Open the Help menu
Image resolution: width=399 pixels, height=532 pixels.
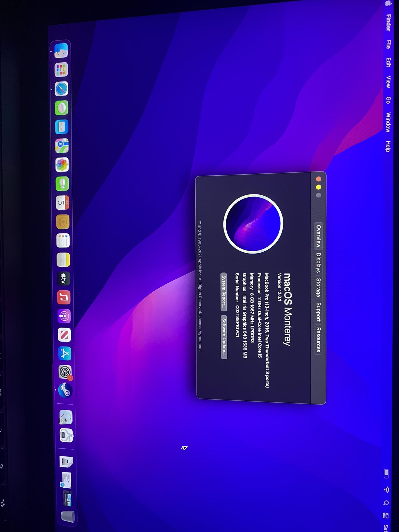coord(388,146)
